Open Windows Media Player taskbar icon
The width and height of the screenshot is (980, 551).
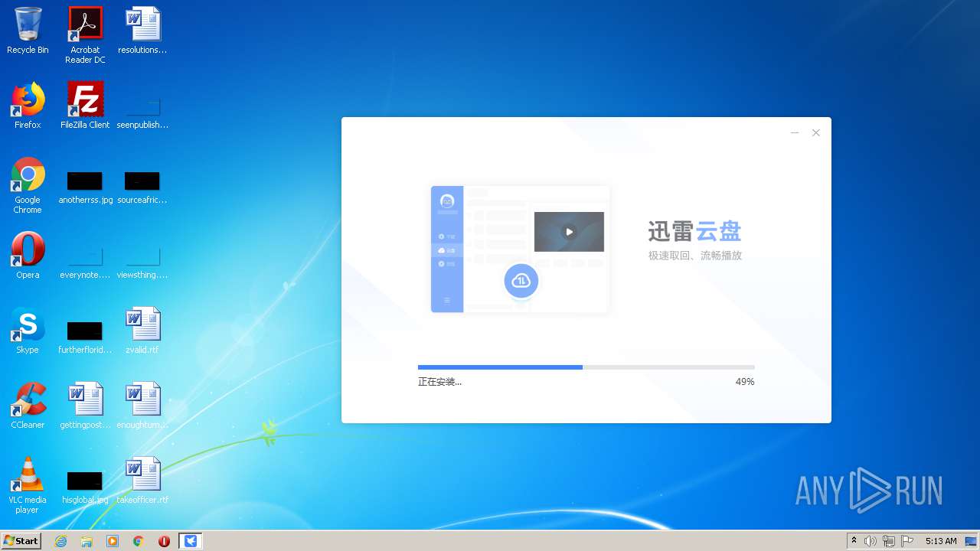click(113, 541)
